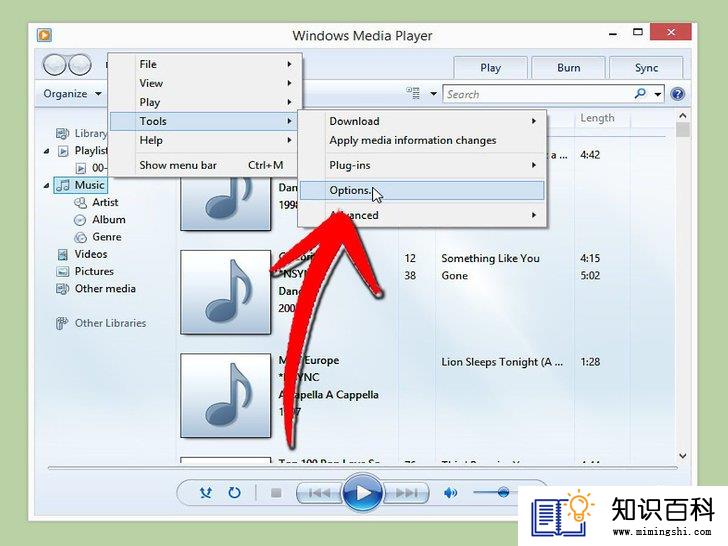
Task: Click the previous track button
Action: click(319, 493)
